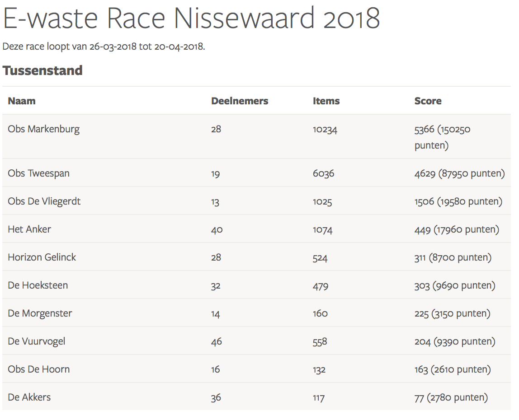The height and width of the screenshot is (420, 519).
Task: Select the Obs Markenburg school name
Action: (43, 129)
